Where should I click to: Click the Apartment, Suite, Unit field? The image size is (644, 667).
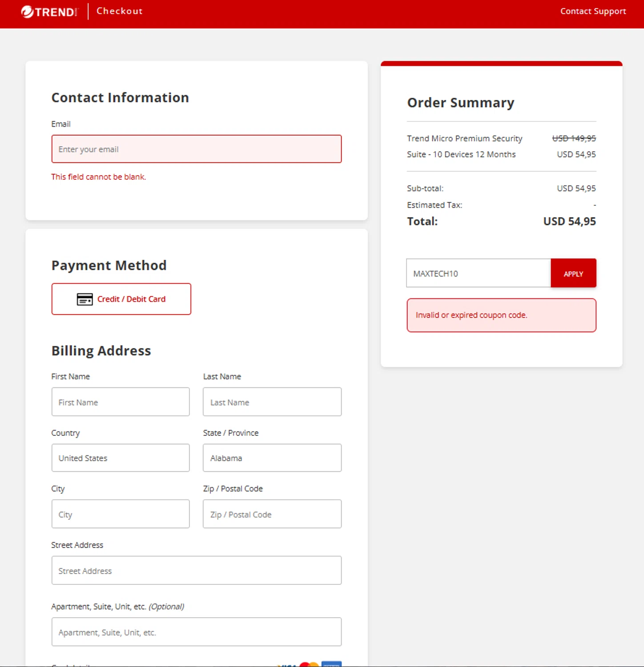click(197, 632)
